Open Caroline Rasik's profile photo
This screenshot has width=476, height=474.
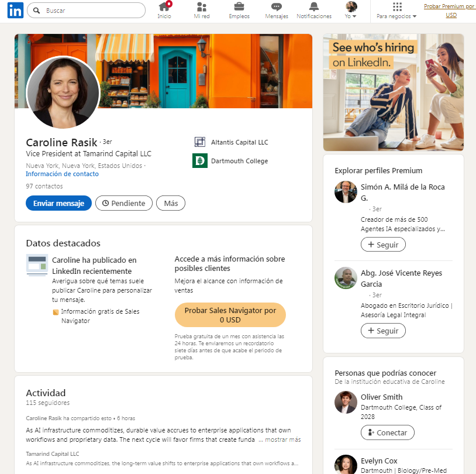(63, 92)
